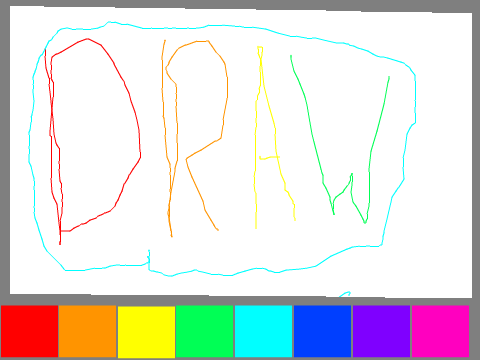Screen dimensions: 480x360
Task: Choose the purple color swatch
Action: 381,331
